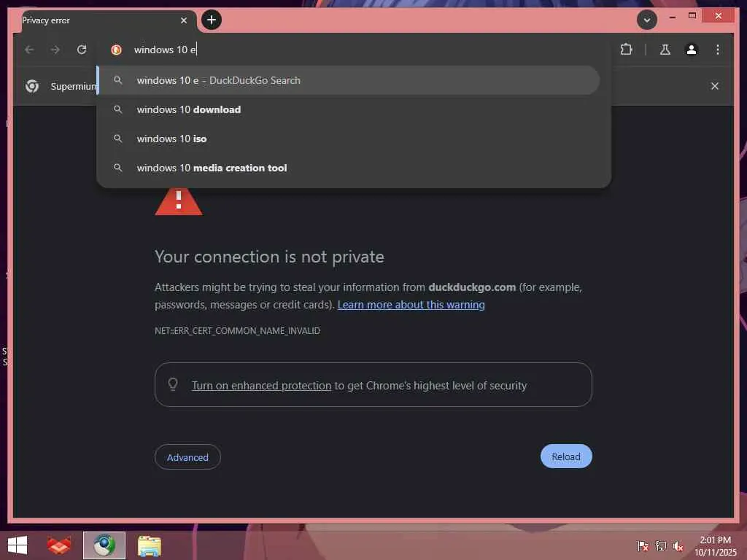Open the Chrome Labs flask icon
The width and height of the screenshot is (747, 560).
665,50
